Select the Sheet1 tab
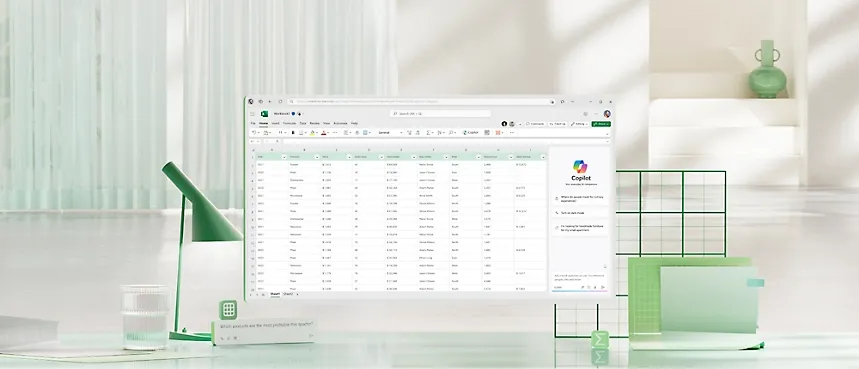Screen dimensions: 859x369 (x=275, y=294)
